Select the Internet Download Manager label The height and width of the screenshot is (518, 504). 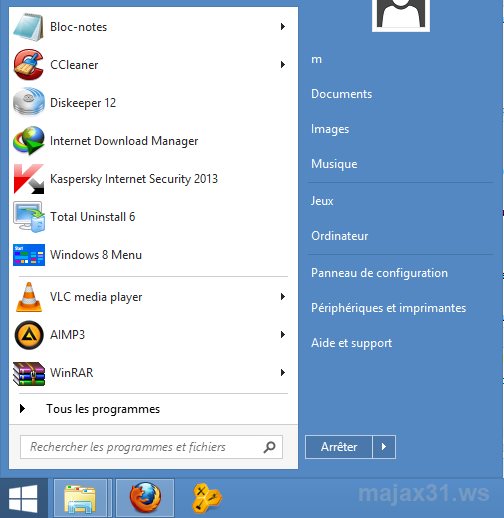coord(124,141)
